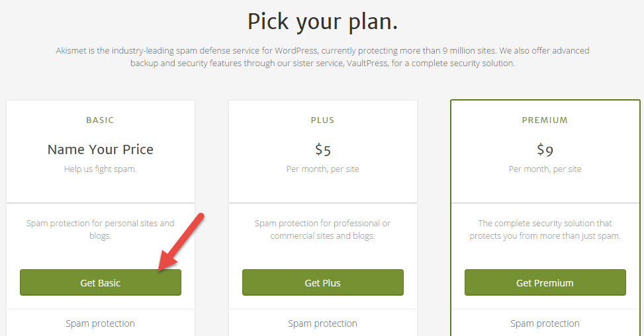This screenshot has width=644, height=336.
Task: Click the "Name Your Price" text
Action: click(x=100, y=149)
